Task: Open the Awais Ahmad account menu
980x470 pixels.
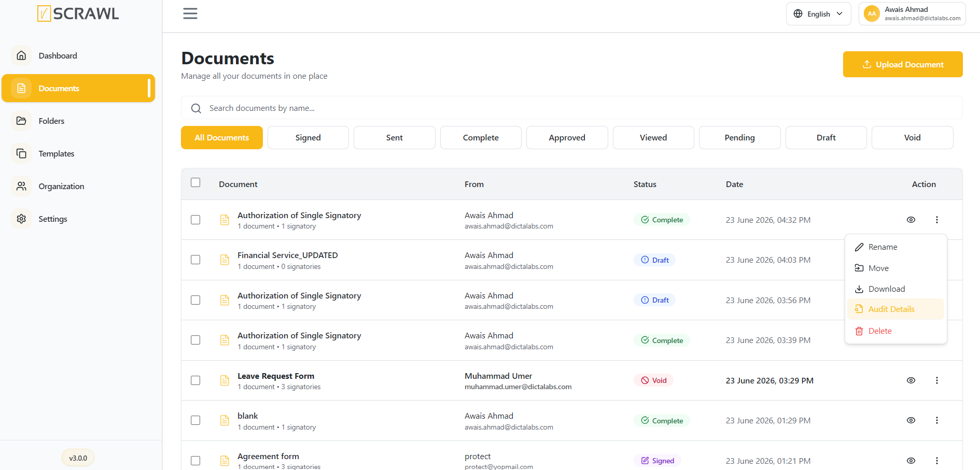Action: (912, 13)
